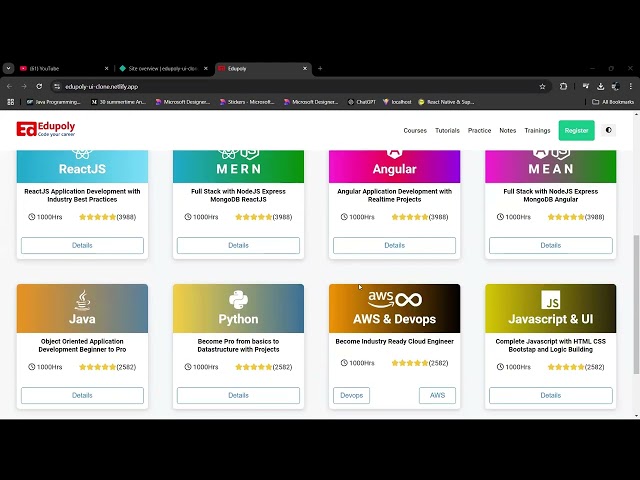Click 'Object Oriented Application Development Beginner to Pro' text
640x480 pixels.
82,345
